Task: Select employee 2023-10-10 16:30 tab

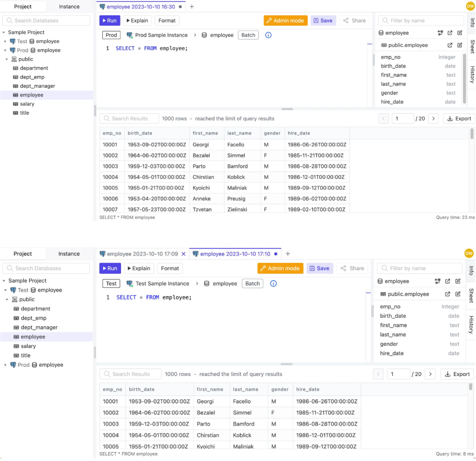Action: [141, 7]
